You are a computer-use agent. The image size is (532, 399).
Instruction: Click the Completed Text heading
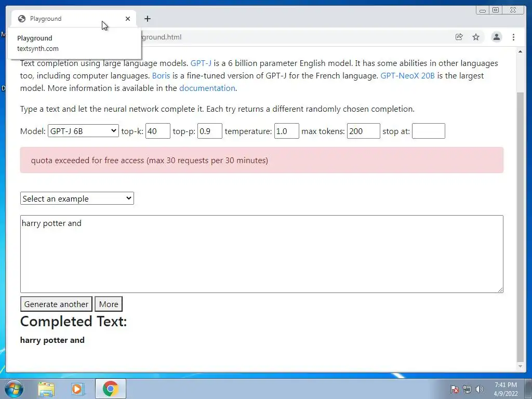[73, 321]
